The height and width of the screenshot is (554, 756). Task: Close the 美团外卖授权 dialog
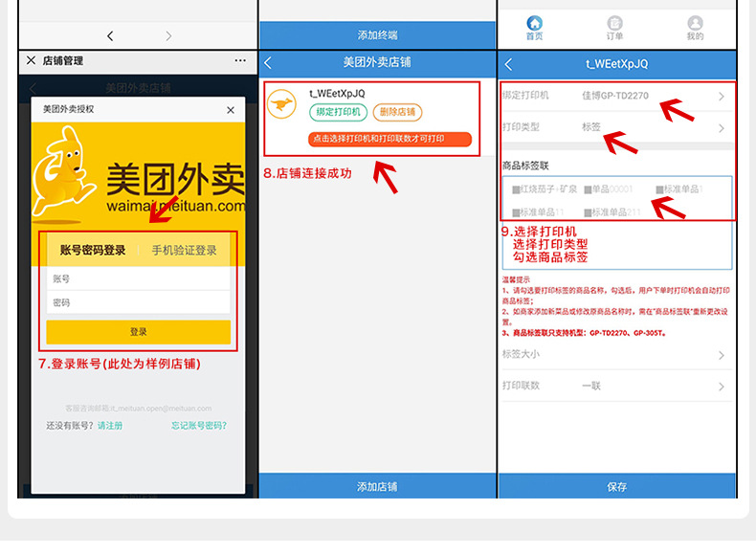point(231,110)
